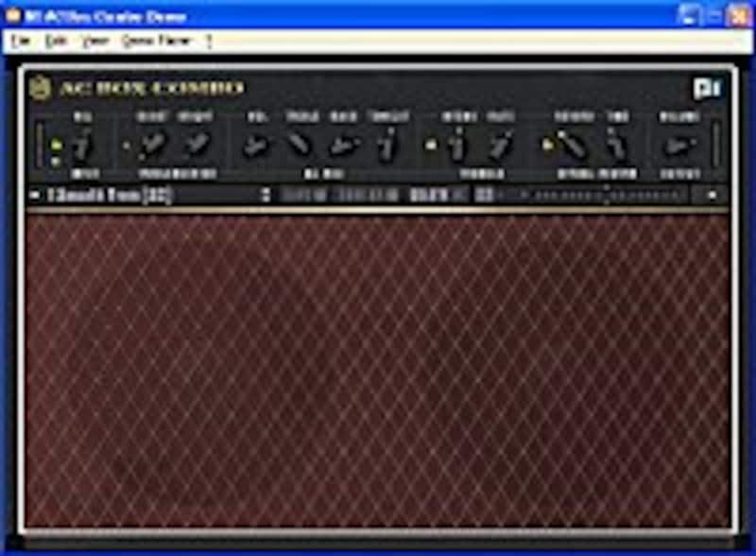
Task: Click the input level meter at the left edge
Action: pos(40,145)
